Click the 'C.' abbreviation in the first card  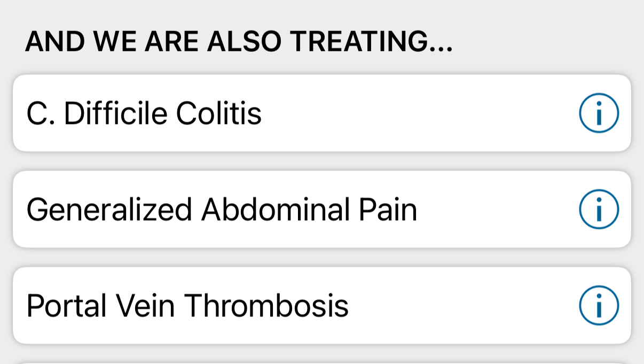(40, 113)
